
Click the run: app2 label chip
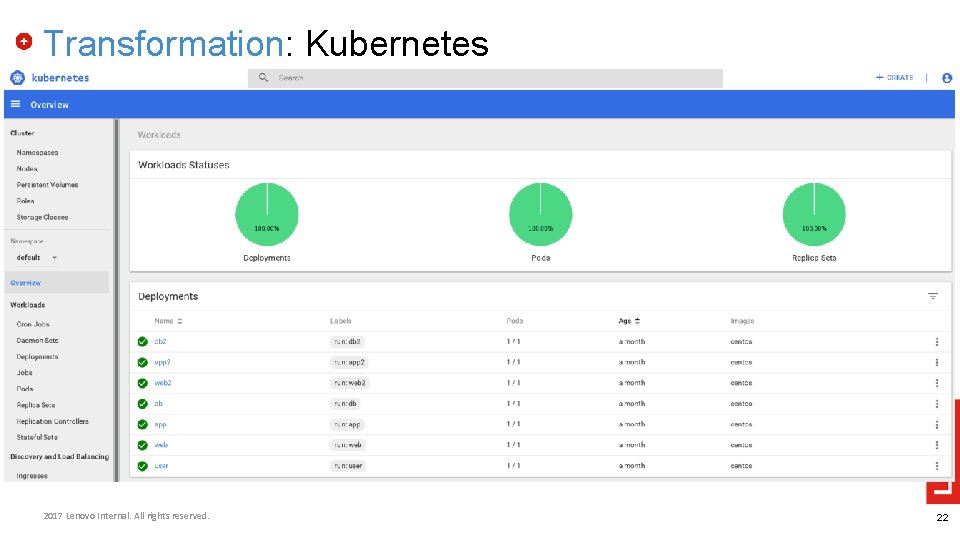(350, 362)
